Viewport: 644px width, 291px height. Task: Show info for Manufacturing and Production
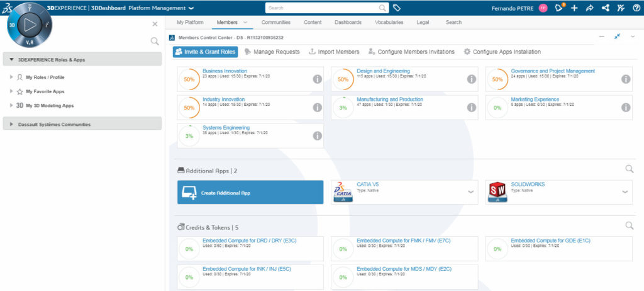pyautogui.click(x=472, y=108)
